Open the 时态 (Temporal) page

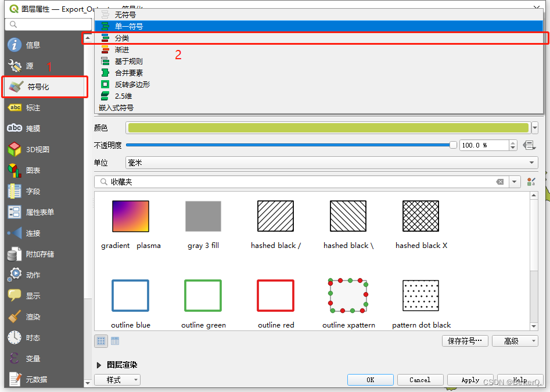(x=44, y=337)
